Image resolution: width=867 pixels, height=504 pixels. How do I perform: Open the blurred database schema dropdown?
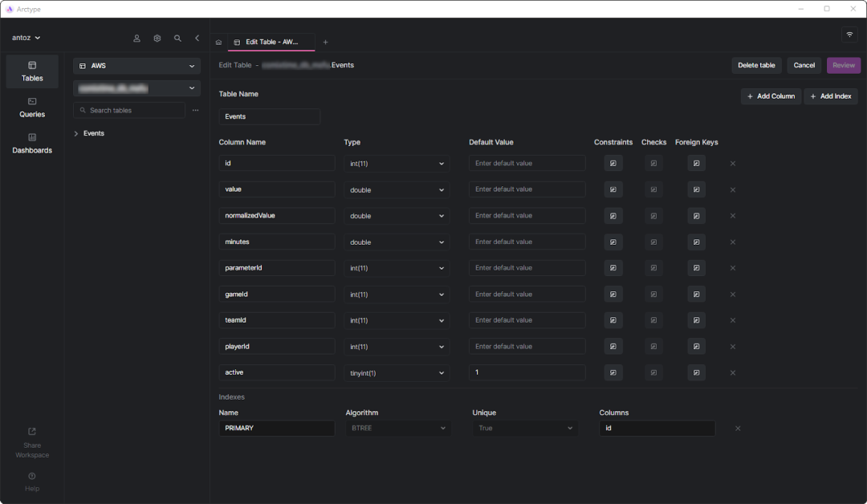pyautogui.click(x=136, y=87)
